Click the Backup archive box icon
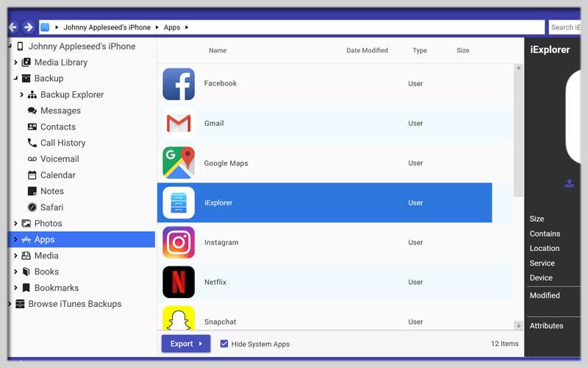The height and width of the screenshot is (368, 588). pos(26,79)
